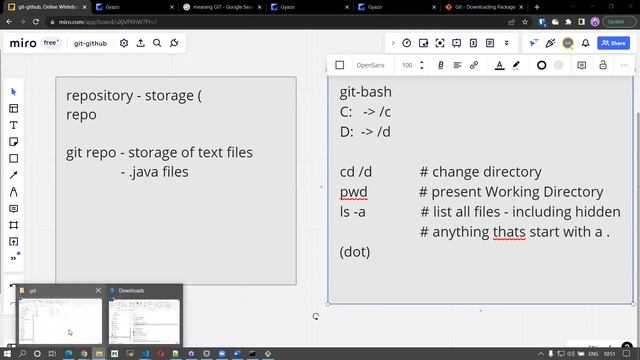
Task: Open text alignment options
Action: click(x=457, y=65)
